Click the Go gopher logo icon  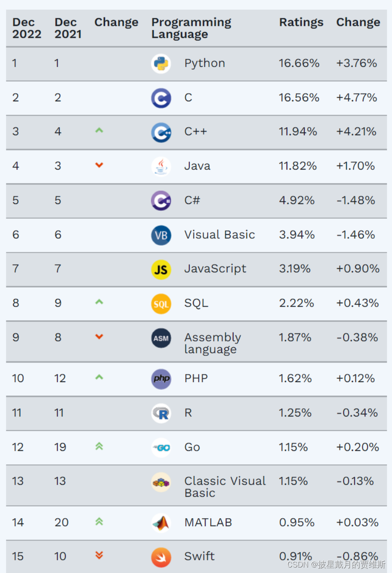click(161, 447)
